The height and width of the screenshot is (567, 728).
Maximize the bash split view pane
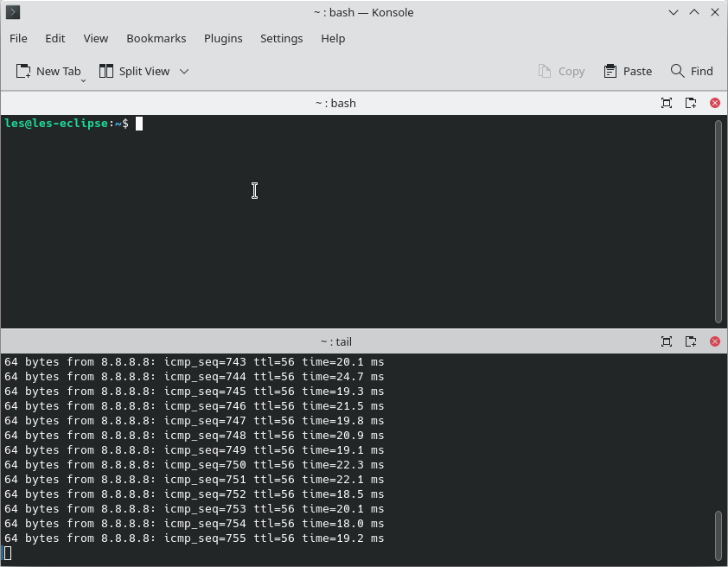(667, 103)
